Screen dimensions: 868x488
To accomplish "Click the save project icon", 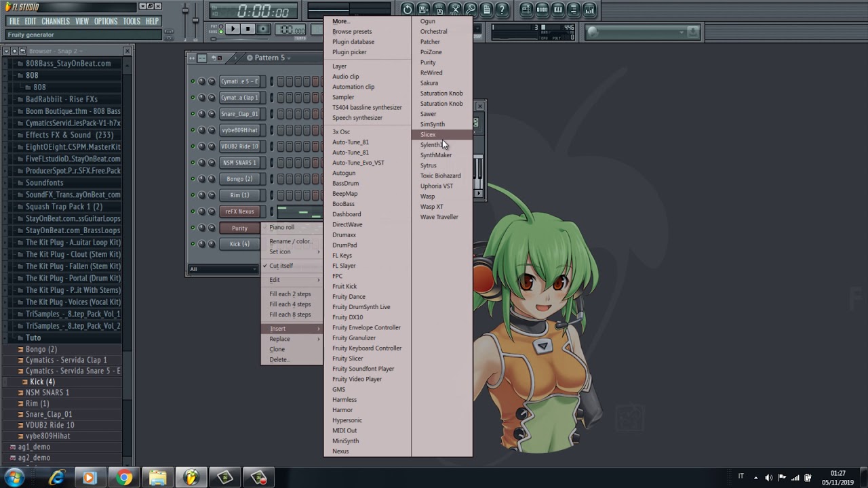I will (424, 9).
